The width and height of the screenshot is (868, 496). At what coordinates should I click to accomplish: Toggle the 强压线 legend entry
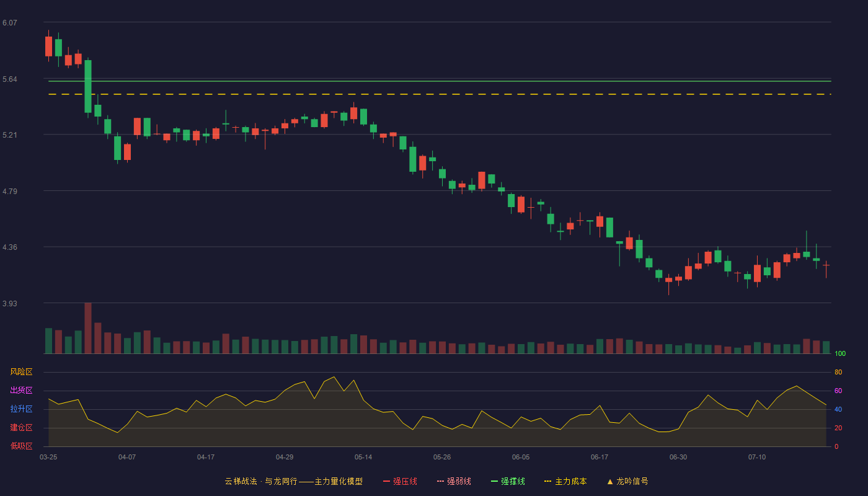coord(400,481)
